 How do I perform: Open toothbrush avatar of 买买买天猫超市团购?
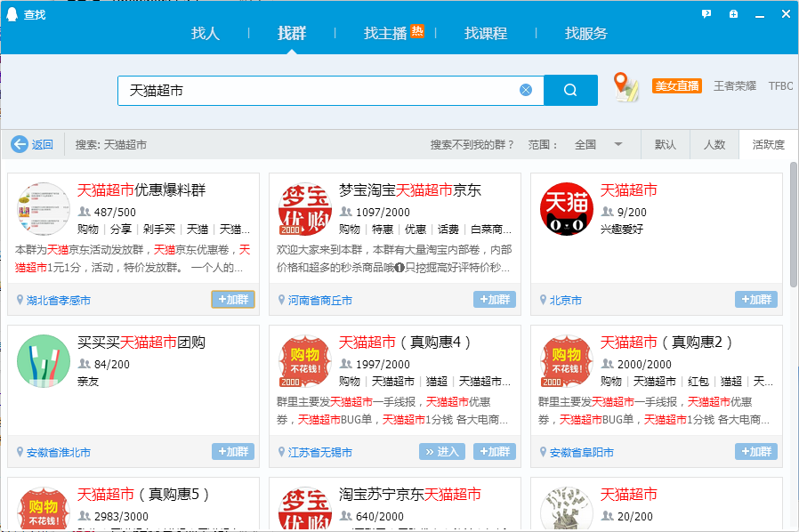(x=44, y=361)
